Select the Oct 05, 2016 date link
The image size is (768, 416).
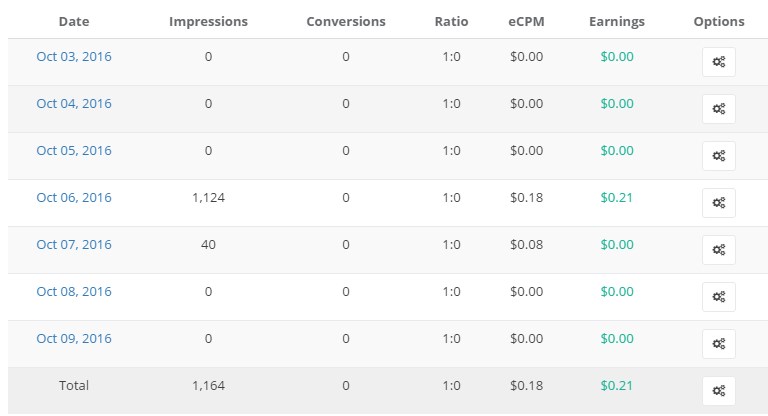pos(74,151)
